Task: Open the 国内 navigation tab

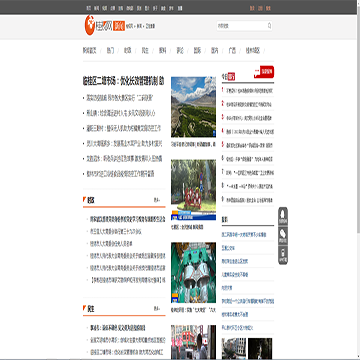Action: pyautogui.click(x=215, y=51)
